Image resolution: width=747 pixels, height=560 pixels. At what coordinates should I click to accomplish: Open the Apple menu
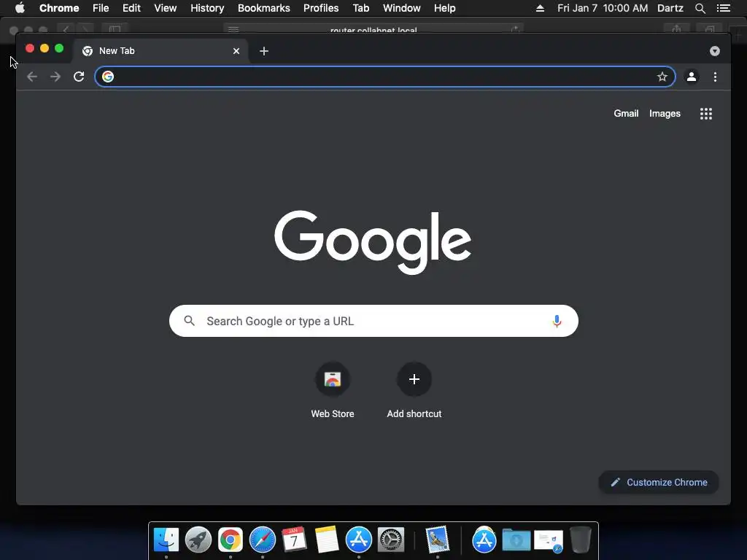[20, 8]
